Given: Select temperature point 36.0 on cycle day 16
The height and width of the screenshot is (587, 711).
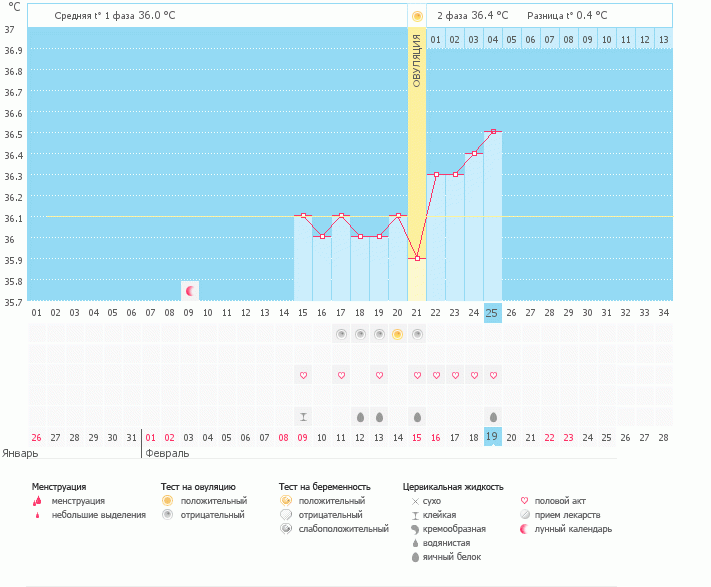Looking at the screenshot, I should (x=322, y=237).
